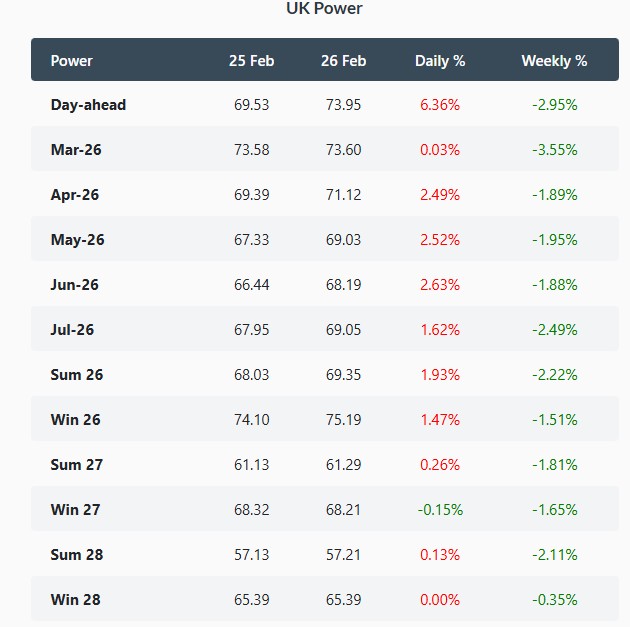Select the "25 Feb" column header
630x627 pixels.
coord(251,61)
